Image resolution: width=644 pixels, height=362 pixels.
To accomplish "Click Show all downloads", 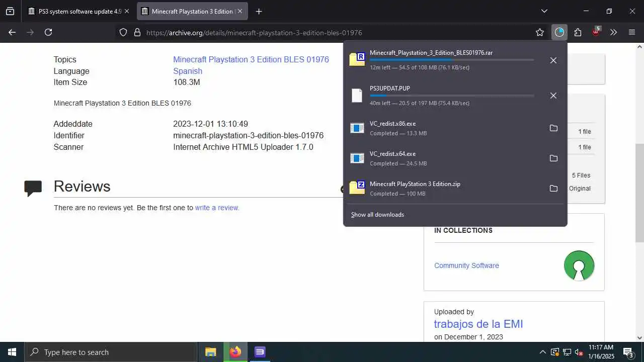I will point(377,215).
